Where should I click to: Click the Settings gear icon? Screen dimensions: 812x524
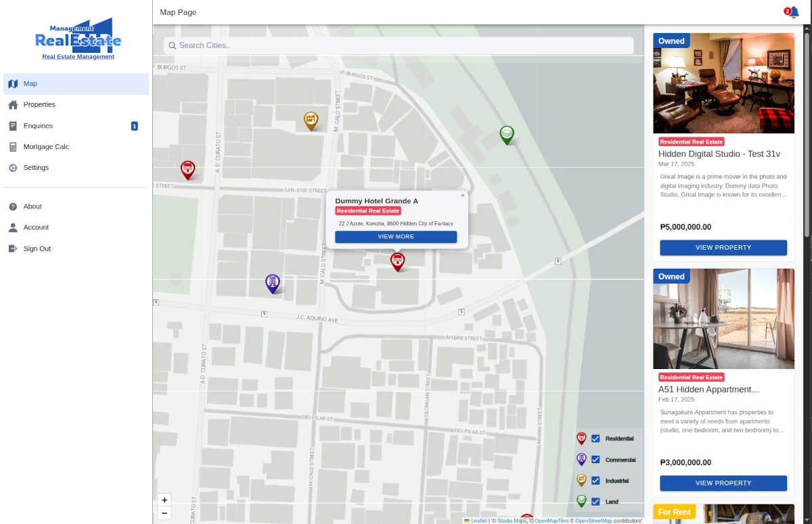coord(13,168)
